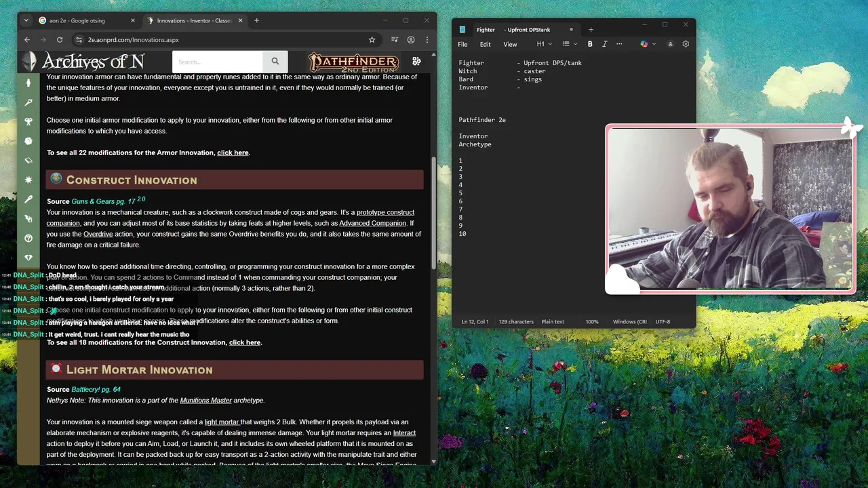The width and height of the screenshot is (868, 488).
Task: Open the Chrome tab search chevron
Action: coord(26,20)
